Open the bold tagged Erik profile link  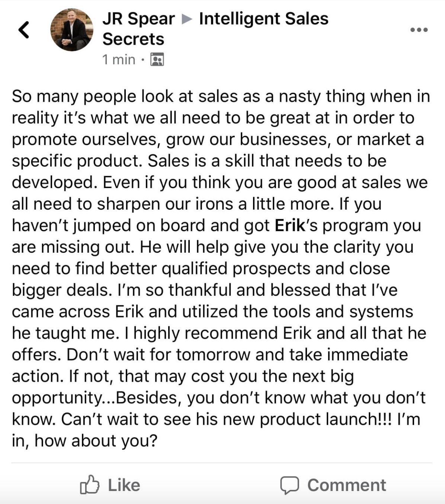tap(290, 225)
